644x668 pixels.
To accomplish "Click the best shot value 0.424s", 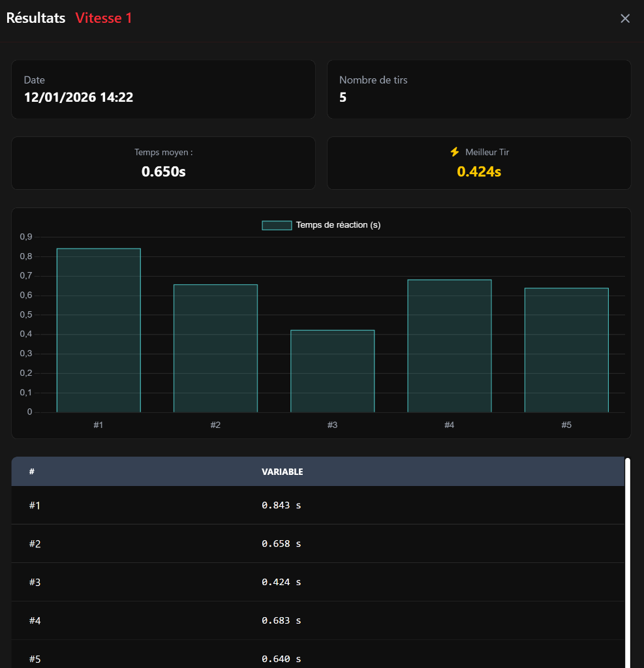I will click(479, 172).
